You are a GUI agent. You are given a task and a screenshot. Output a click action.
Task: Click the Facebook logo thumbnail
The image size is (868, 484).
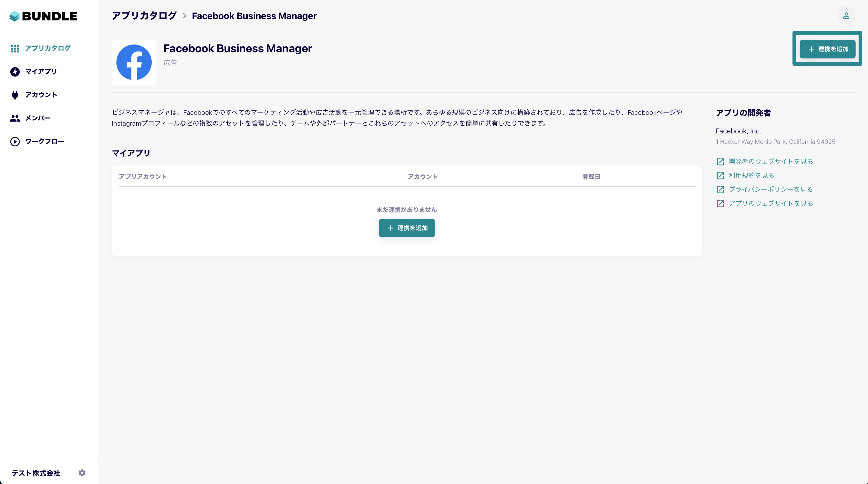coord(134,62)
